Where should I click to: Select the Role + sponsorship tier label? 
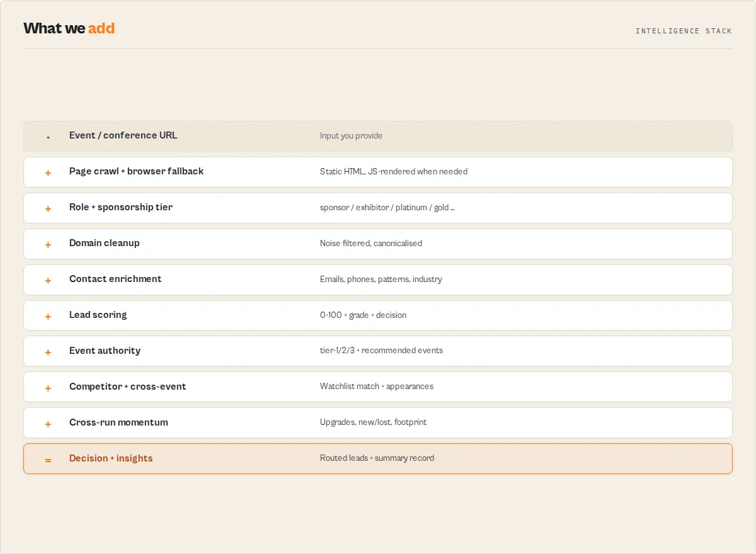120,207
